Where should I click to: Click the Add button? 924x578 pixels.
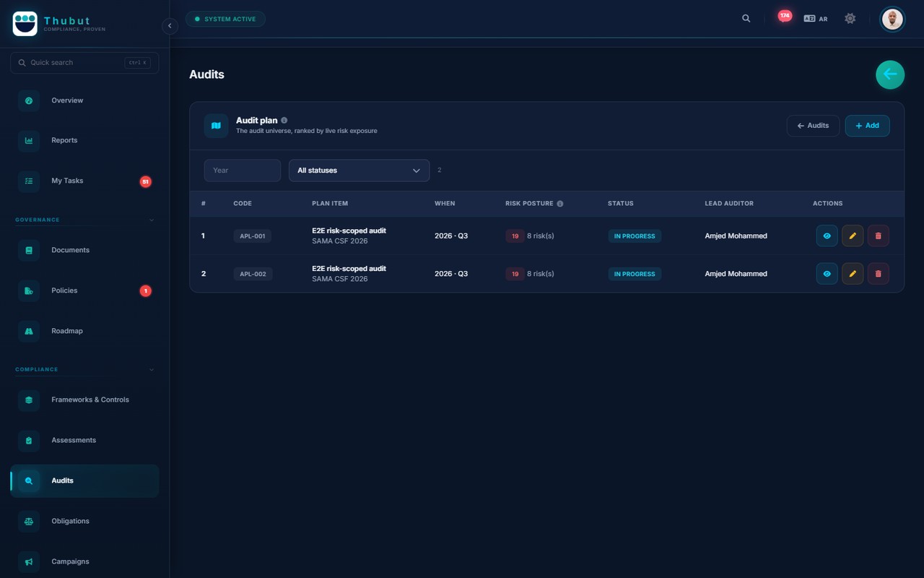pos(867,126)
